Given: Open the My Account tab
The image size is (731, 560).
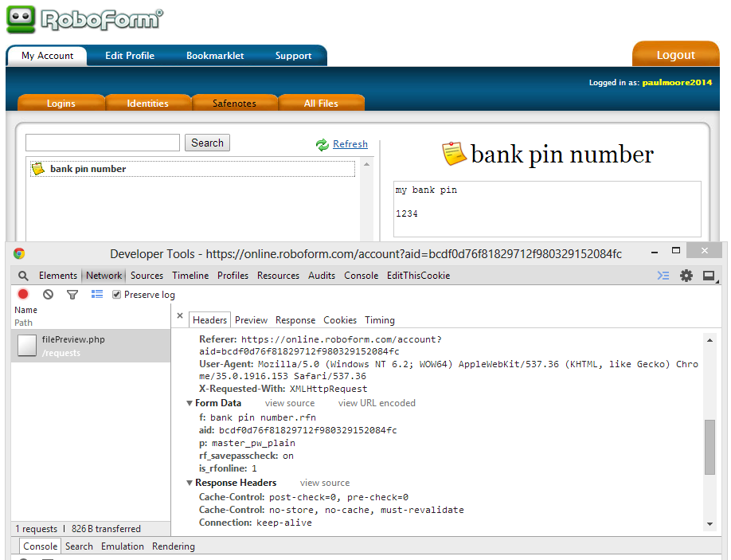Looking at the screenshot, I should tap(47, 56).
